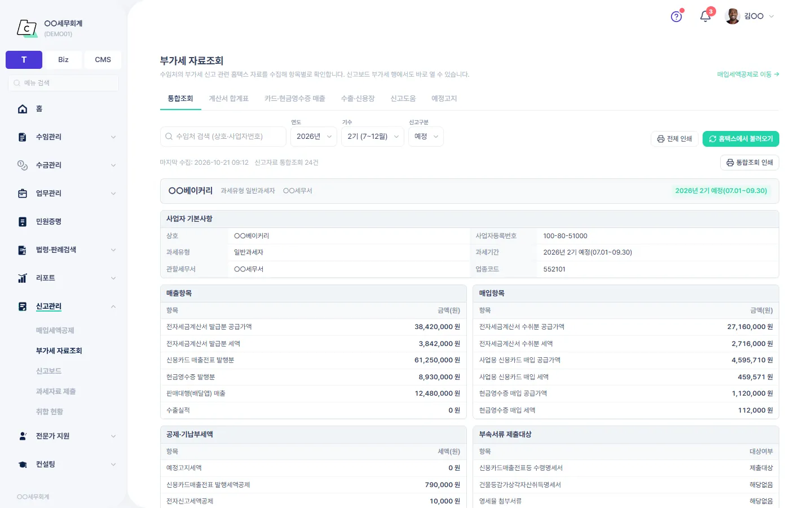Switch to the 계산서 합계표 tab
Viewport: 812px width, 508px height.
(x=229, y=99)
